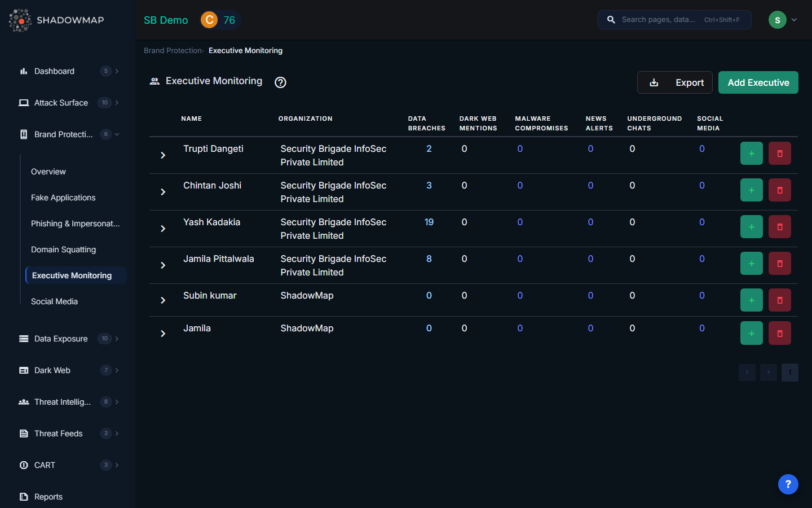Click the Add Executive button
The width and height of the screenshot is (812, 508).
point(758,82)
